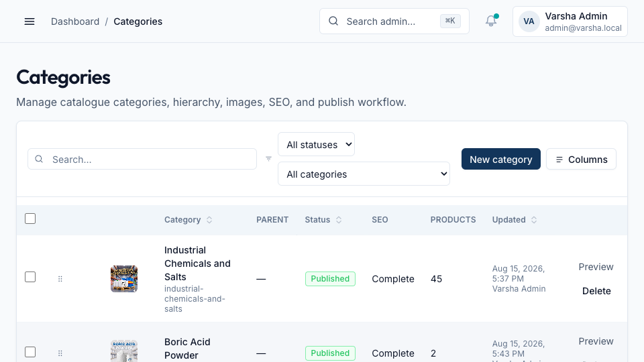
Task: Click Categories breadcrumb item
Action: [138, 21]
